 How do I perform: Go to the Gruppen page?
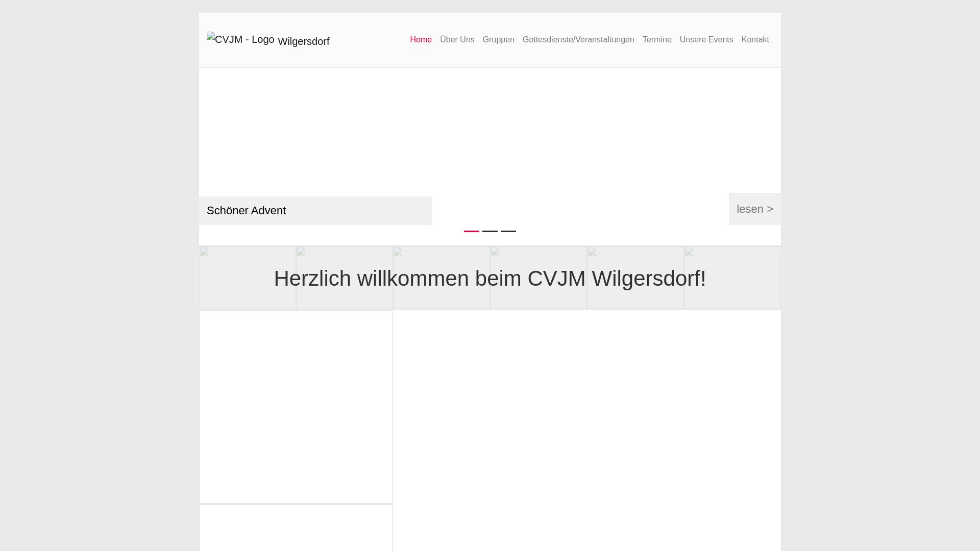pyautogui.click(x=498, y=40)
